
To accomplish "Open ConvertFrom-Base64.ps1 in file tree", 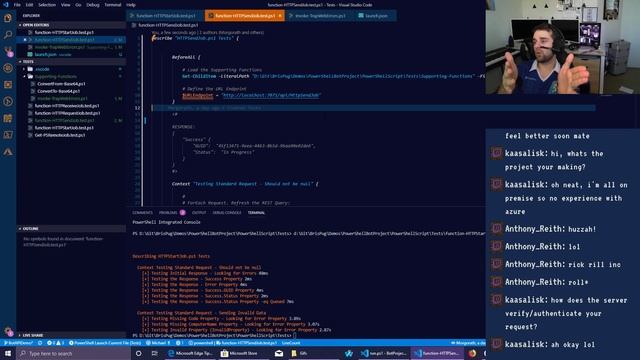I will click(x=61, y=84).
